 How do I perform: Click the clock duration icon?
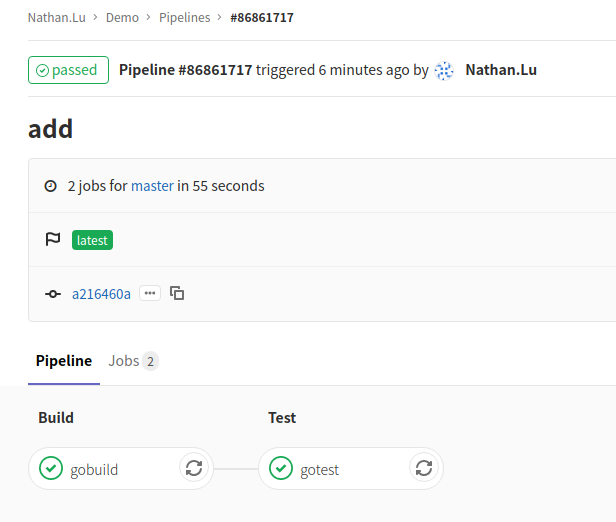coord(51,186)
